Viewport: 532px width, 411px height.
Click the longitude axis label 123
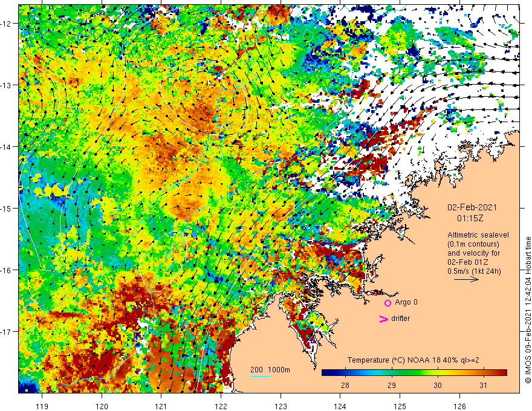[281, 406]
